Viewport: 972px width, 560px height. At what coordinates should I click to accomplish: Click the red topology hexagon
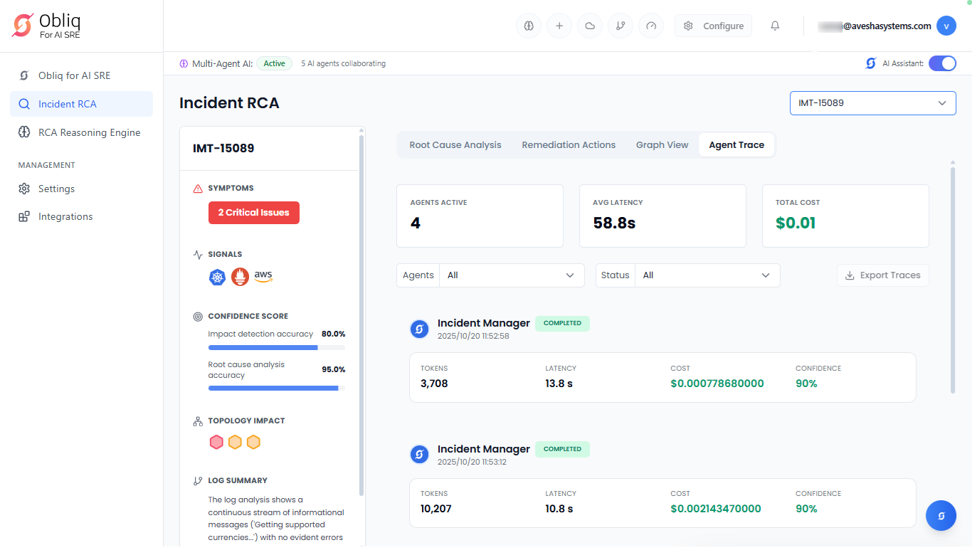(216, 443)
